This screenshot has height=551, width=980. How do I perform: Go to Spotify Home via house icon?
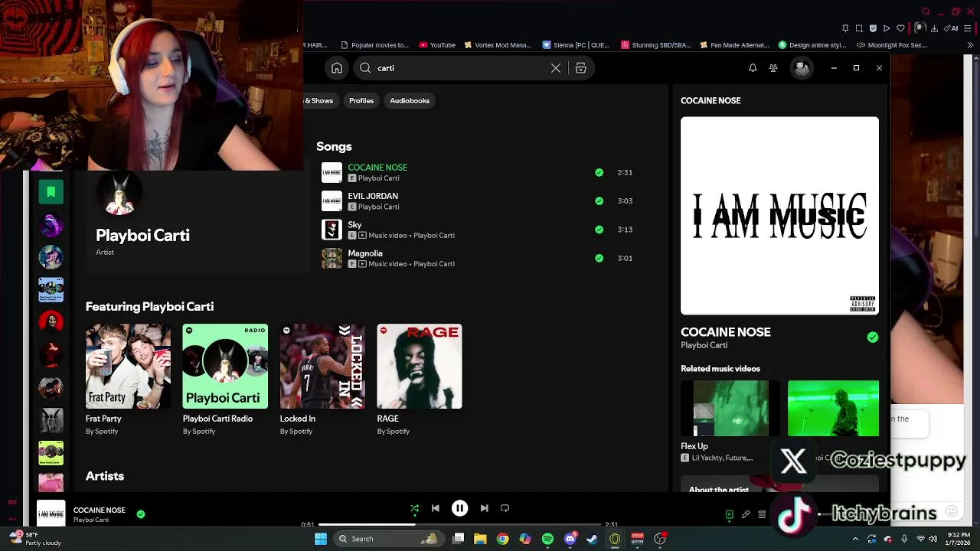tap(337, 68)
